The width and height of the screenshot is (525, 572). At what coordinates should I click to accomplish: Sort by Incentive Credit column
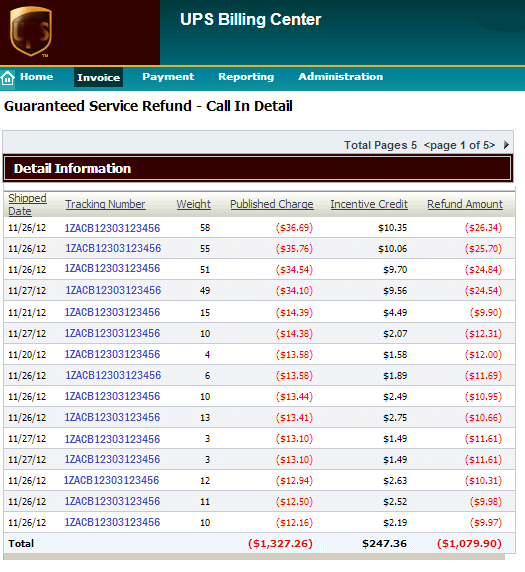[369, 204]
